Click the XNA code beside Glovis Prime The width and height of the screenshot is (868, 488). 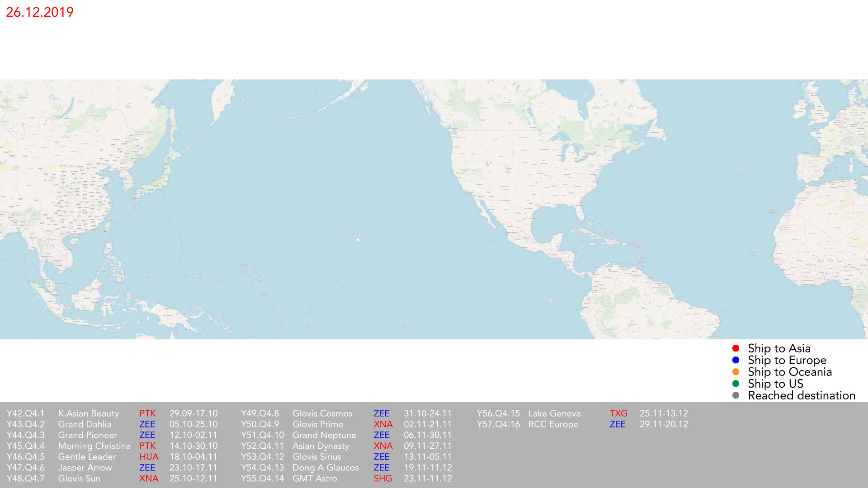[383, 424]
